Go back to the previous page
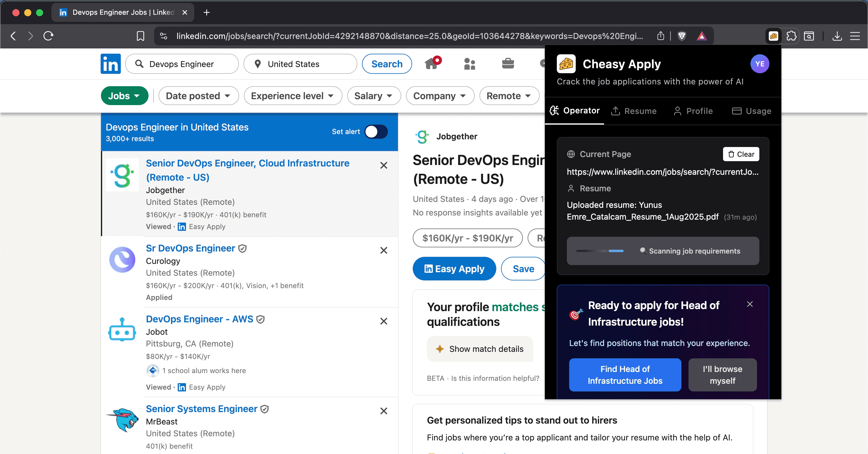Screen dimensions: 868x454 click(x=13, y=36)
